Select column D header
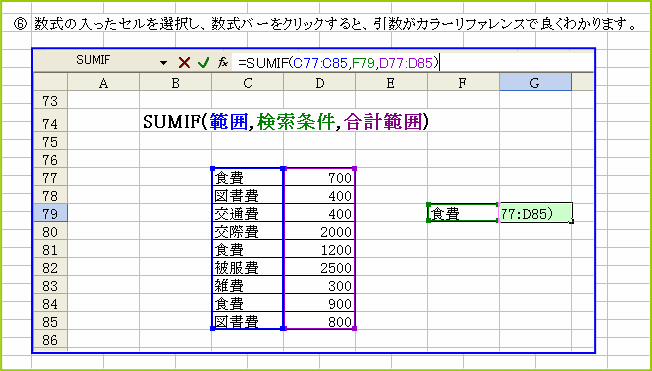This screenshot has width=652, height=371. (x=319, y=83)
